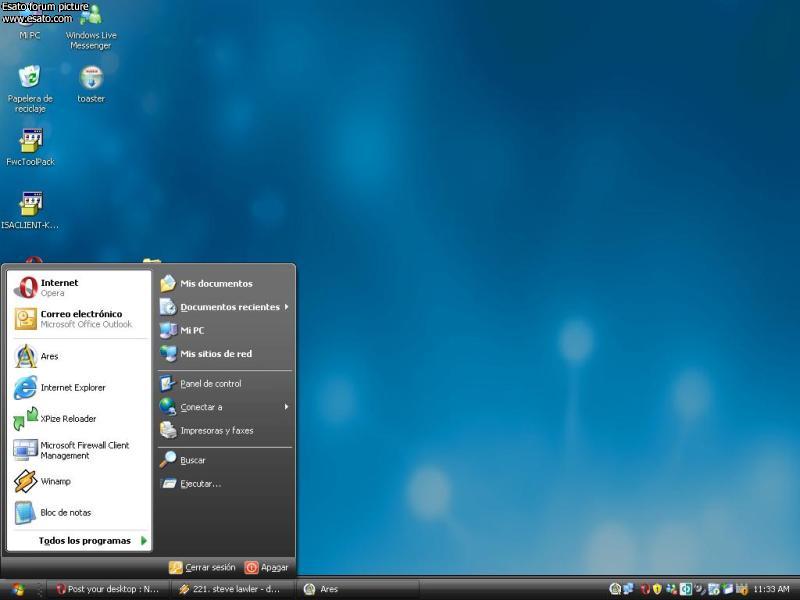Select Mi PC desktop icon
This screenshot has width=800, height=600.
(29, 23)
